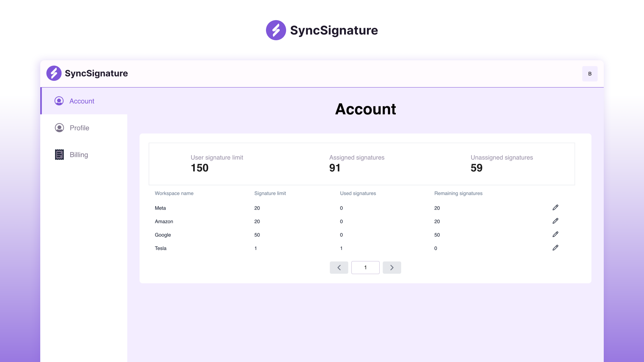Screen dimensions: 644x362
Task: Open the Billing section
Action: pos(79,155)
